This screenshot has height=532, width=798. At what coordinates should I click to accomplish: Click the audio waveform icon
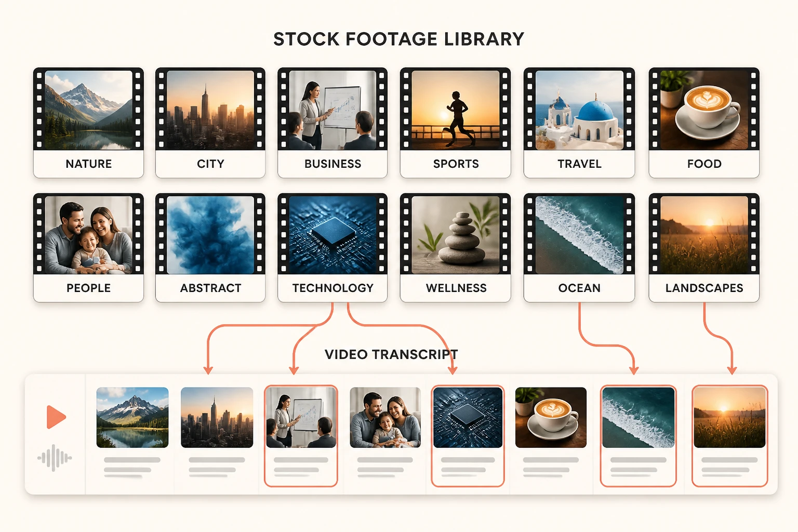click(55, 458)
